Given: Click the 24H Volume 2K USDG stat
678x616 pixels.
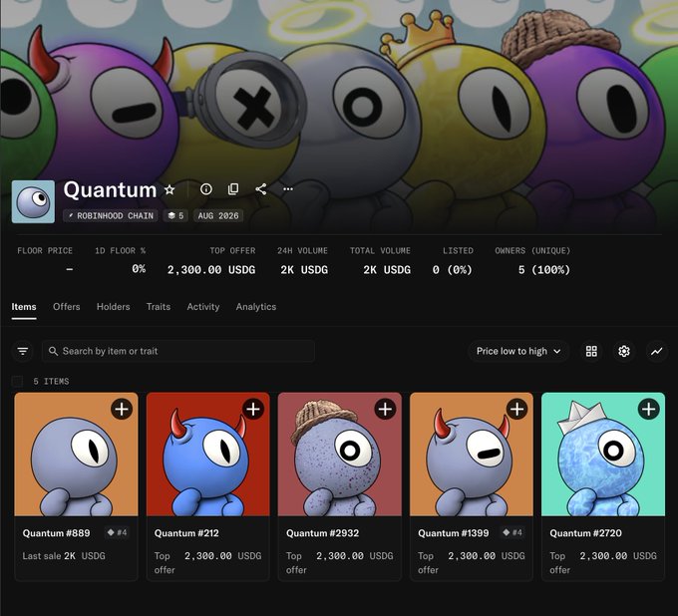Looking at the screenshot, I should 303,261.
